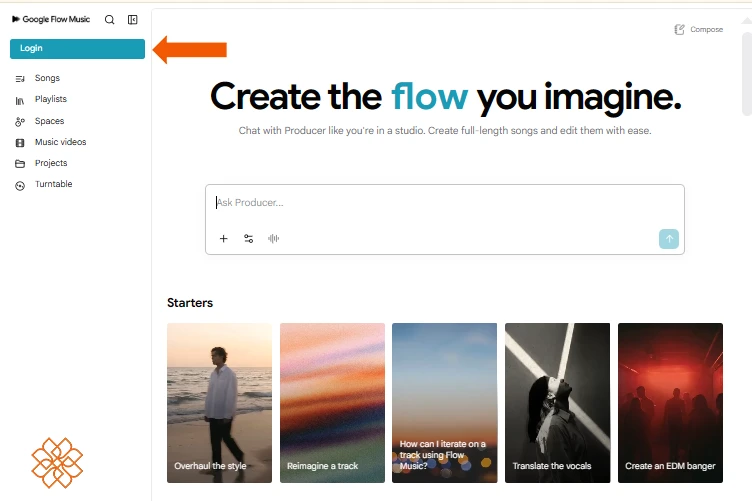Collapse the sidebar panel icon
The image size is (752, 501).
132,20
